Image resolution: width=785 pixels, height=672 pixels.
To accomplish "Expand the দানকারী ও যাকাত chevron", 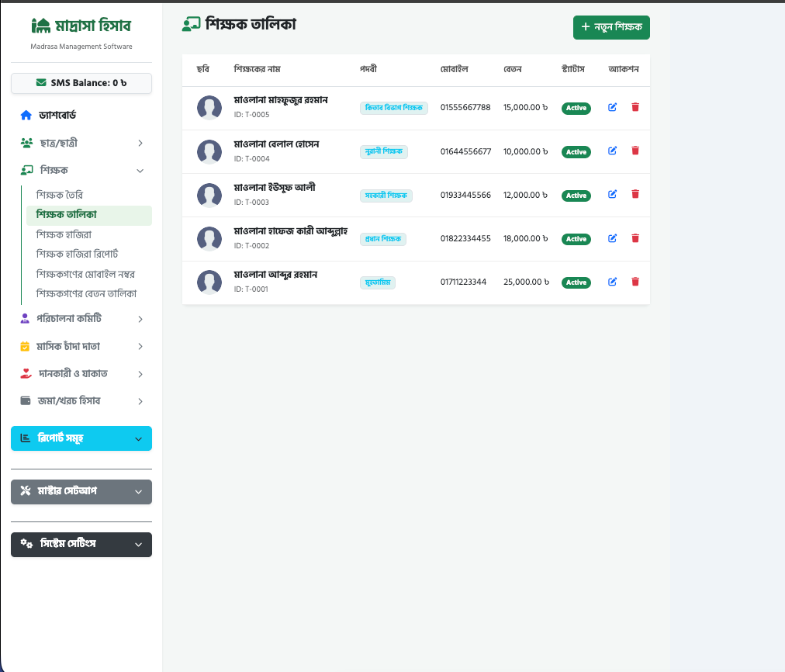I will (x=140, y=374).
